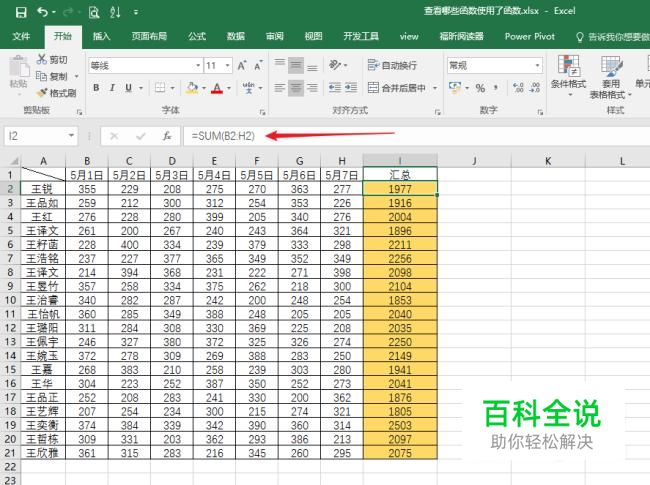Screen dimensions: 650x485
Task: Click the Undo arrow icon
Action: [x=42, y=13]
